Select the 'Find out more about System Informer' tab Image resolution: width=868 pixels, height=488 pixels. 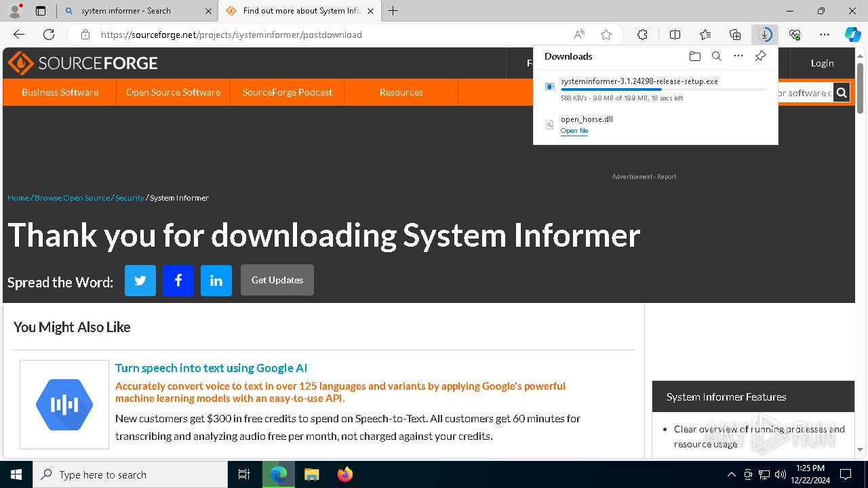coord(298,11)
